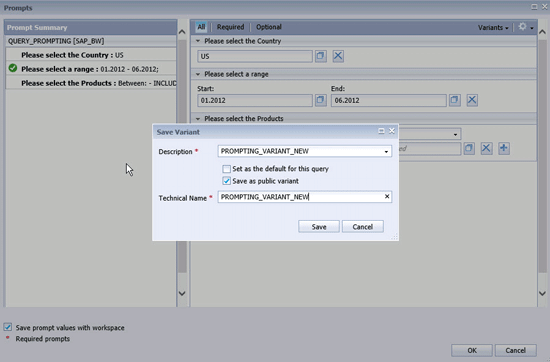
Task: Open value help for End date
Action: (x=455, y=100)
